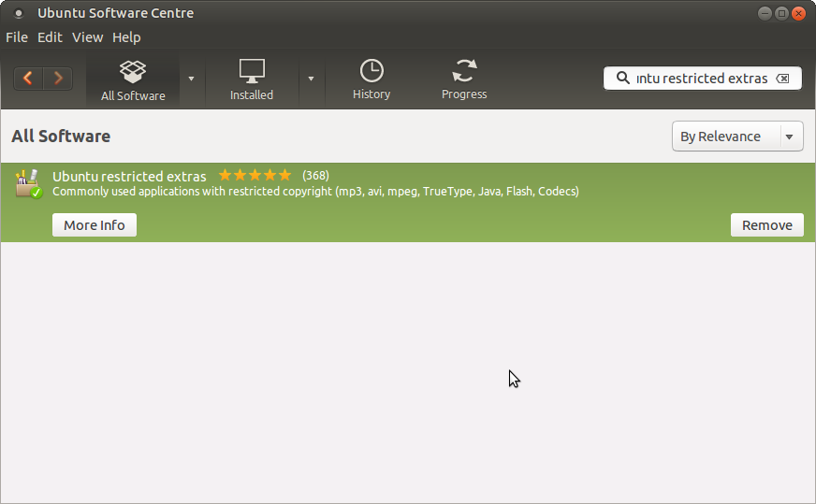The image size is (816, 504).
Task: Click the window menu icon in title bar
Action: coord(18,13)
